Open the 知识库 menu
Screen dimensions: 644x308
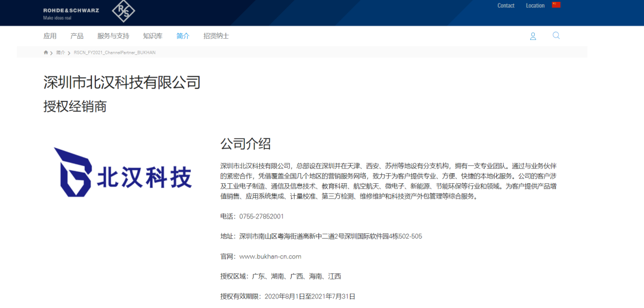[x=153, y=36]
